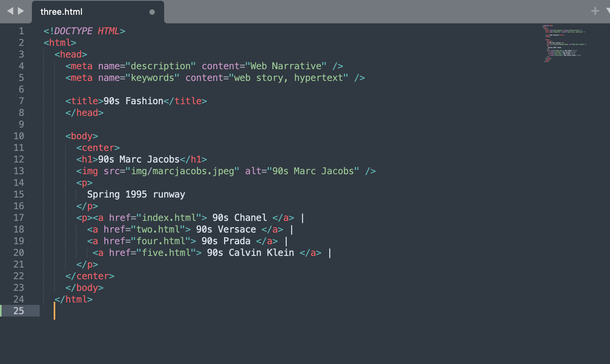Click the opening <head> tag
The image size is (610, 364).
[x=71, y=54]
